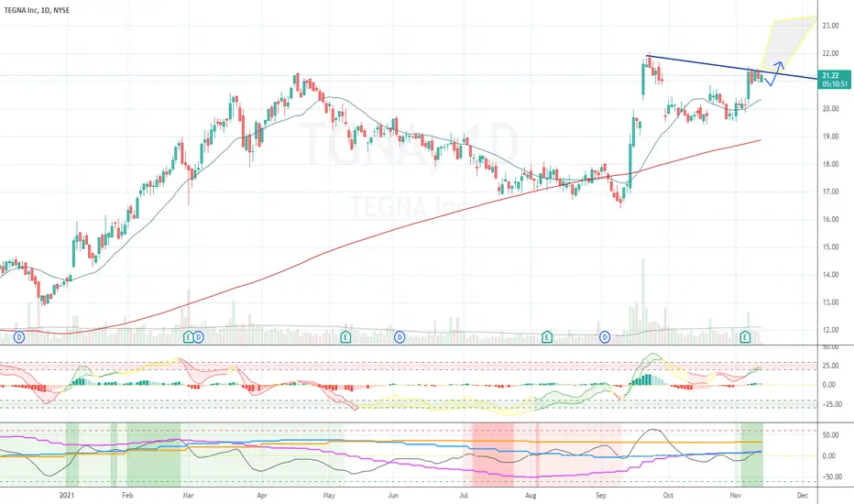This screenshot has height=504, width=854.
Task: Click the Aug label on the time axis
Action: coord(531,495)
